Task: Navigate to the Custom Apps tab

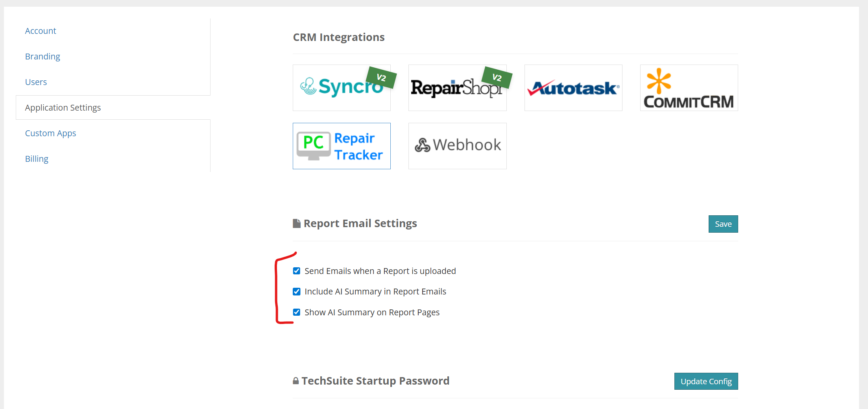Action: click(50, 133)
